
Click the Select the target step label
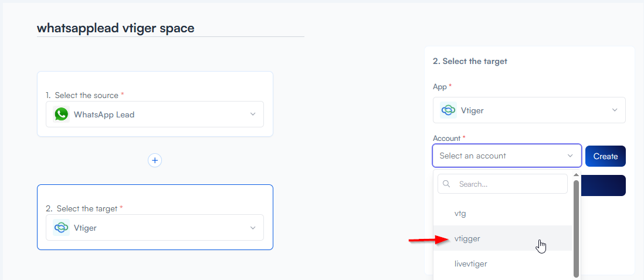coord(87,208)
